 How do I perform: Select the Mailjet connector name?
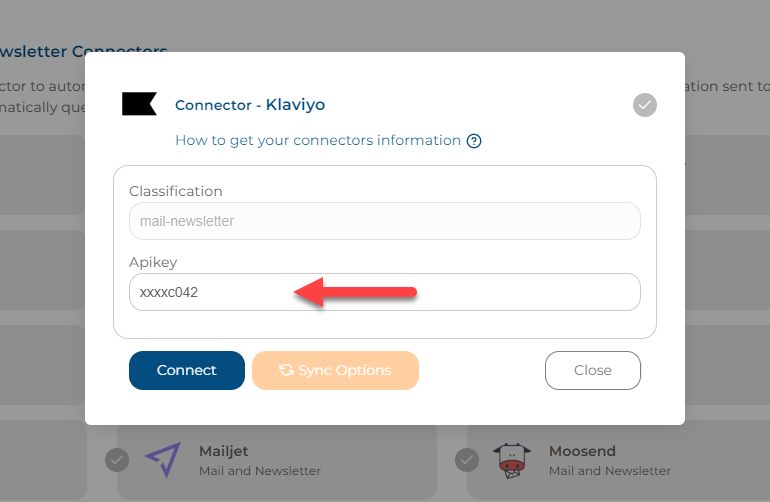(x=223, y=451)
